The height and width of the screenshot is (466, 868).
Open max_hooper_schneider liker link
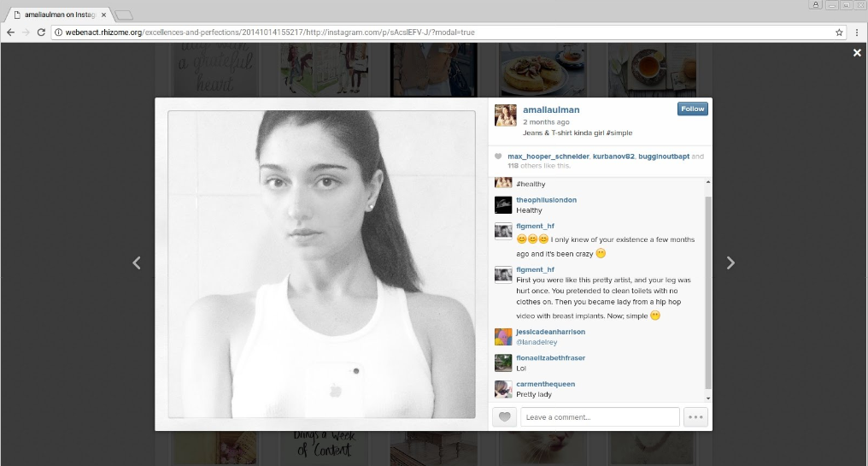548,156
